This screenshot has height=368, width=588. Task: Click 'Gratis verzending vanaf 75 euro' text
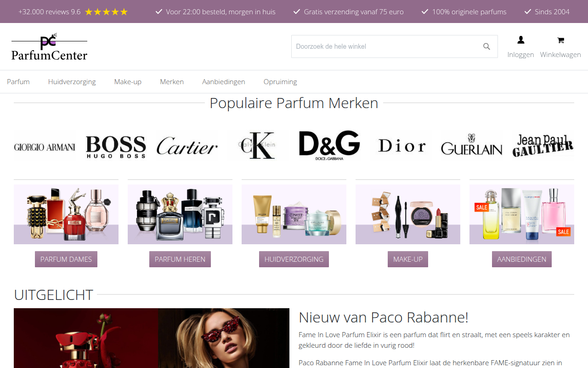coord(354,12)
